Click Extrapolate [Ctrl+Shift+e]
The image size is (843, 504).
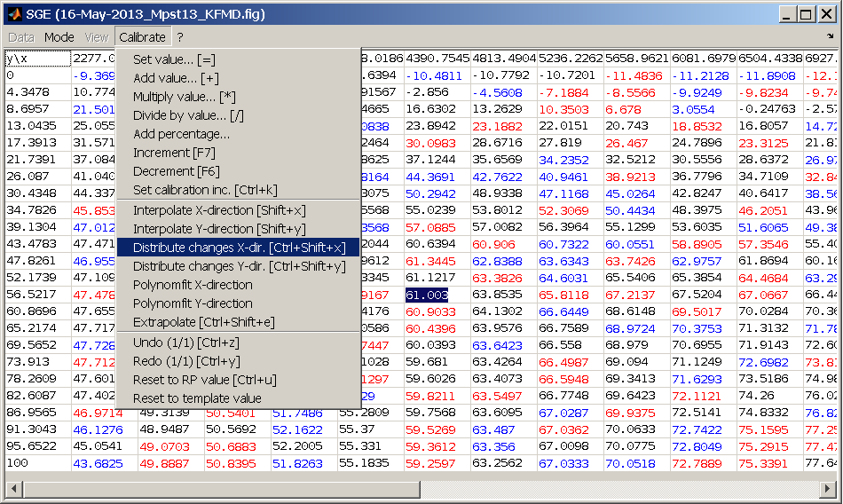click(x=203, y=322)
